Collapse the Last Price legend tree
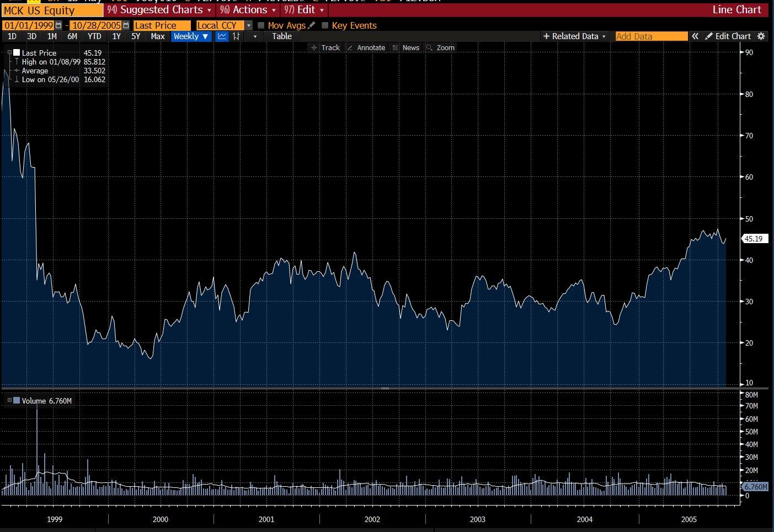 point(9,53)
